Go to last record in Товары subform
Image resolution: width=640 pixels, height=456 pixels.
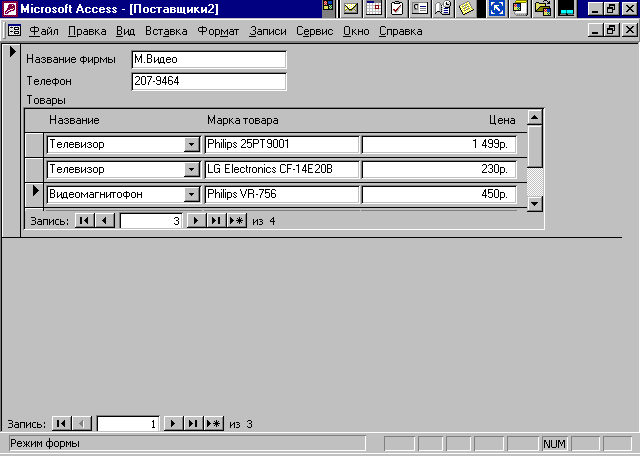pos(216,221)
